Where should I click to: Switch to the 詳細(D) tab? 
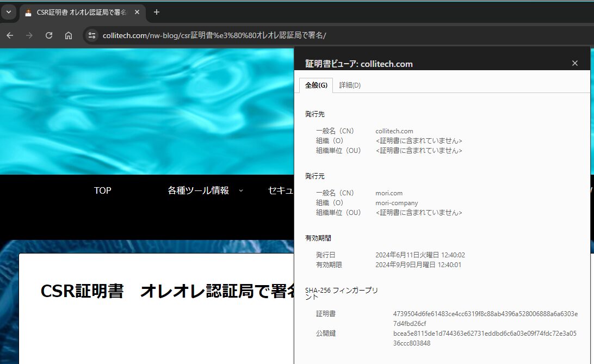[350, 85]
